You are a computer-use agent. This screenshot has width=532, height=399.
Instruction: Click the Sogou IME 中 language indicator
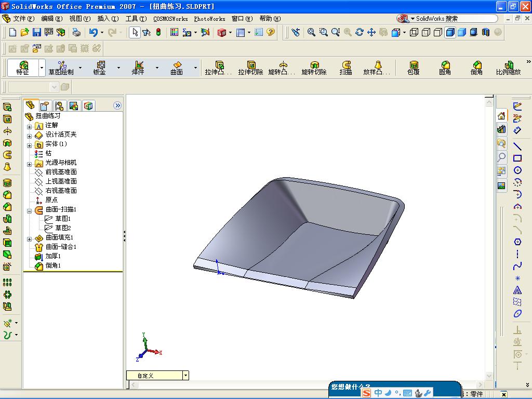[378, 393]
